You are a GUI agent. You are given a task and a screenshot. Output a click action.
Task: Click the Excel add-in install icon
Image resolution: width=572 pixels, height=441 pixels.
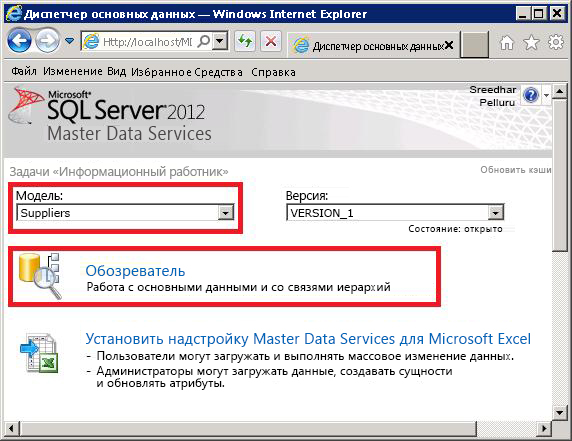click(x=39, y=353)
